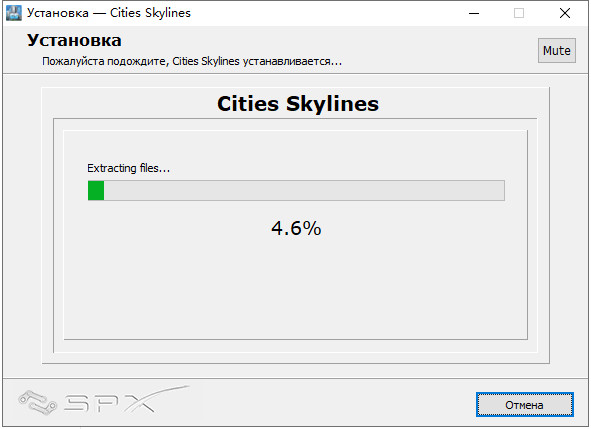
Task: Cancel installation with the Отмена button
Action: [x=524, y=405]
